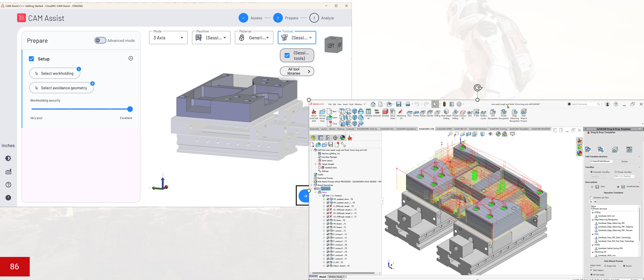Image resolution: width=644 pixels, height=280 pixels.
Task: Switch to SolidCAM Templates tab
Action: pos(519,129)
